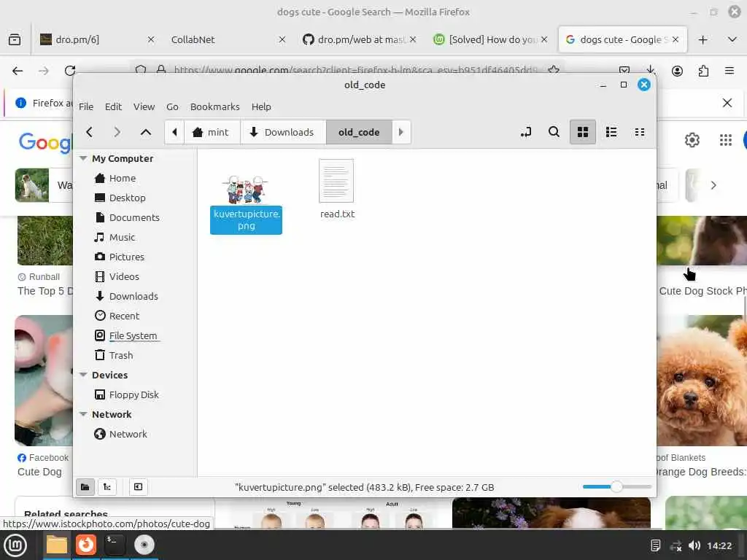The image size is (747, 560).
Task: Open the Help menu
Action: [261, 106]
